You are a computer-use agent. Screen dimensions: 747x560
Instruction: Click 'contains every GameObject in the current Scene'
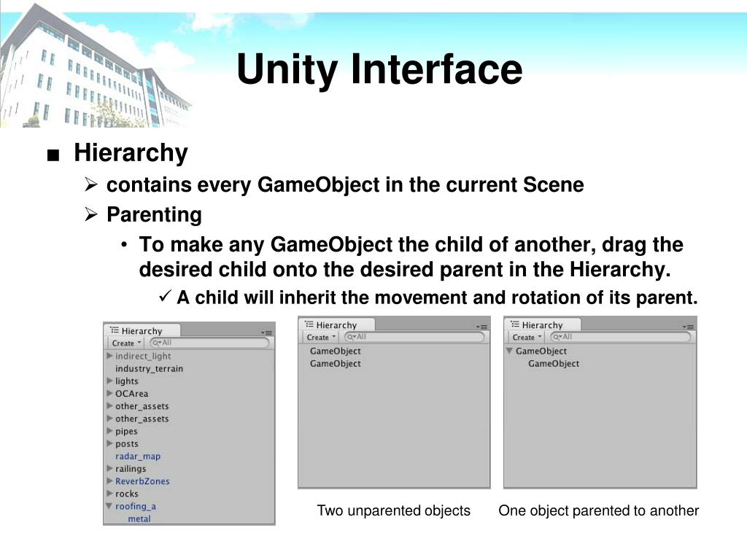coord(345,184)
